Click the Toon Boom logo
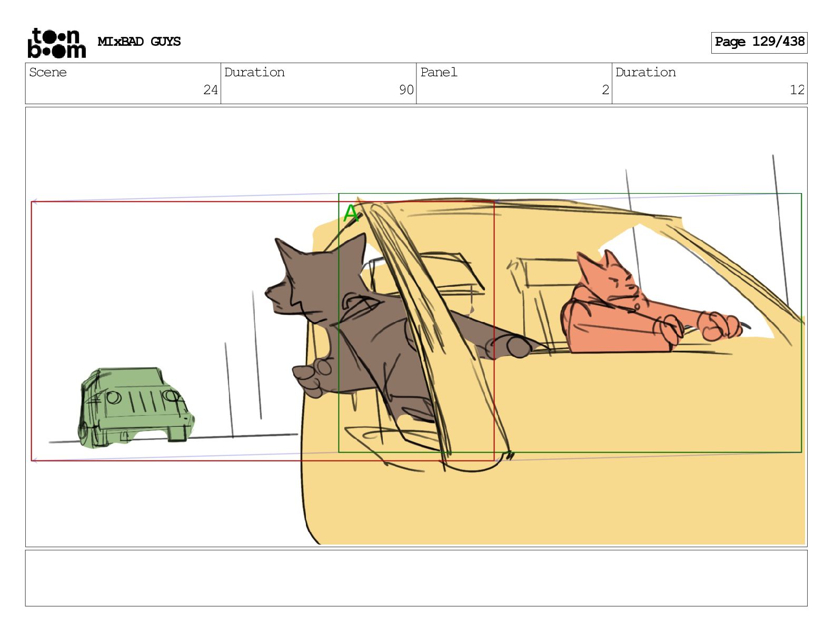Image resolution: width=834 pixels, height=644 pixels. pyautogui.click(x=56, y=43)
